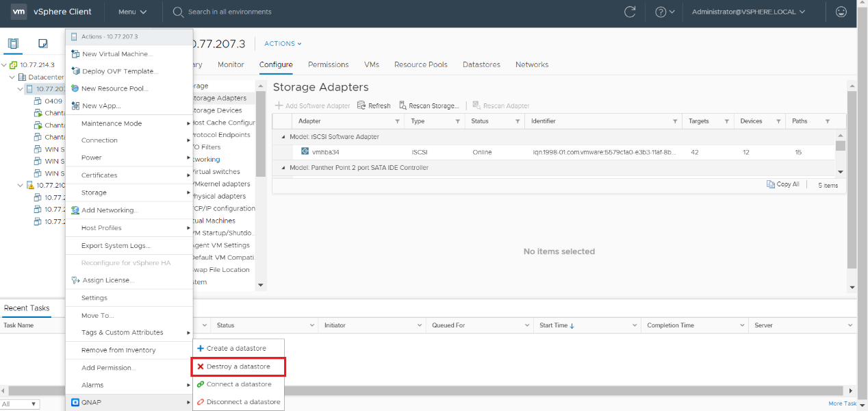Image resolution: width=868 pixels, height=411 pixels.
Task: Select Hosts and Clusters inventory icon
Action: coord(13,44)
